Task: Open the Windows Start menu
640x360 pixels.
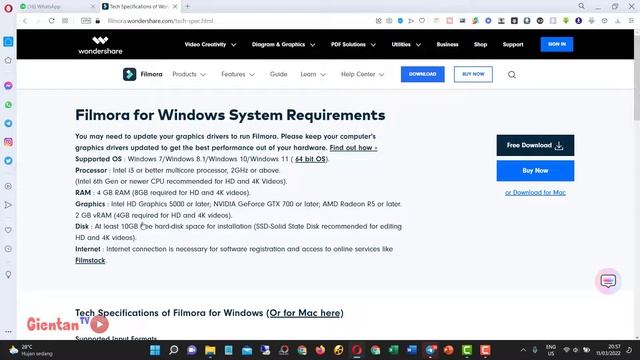Action: click(155, 350)
